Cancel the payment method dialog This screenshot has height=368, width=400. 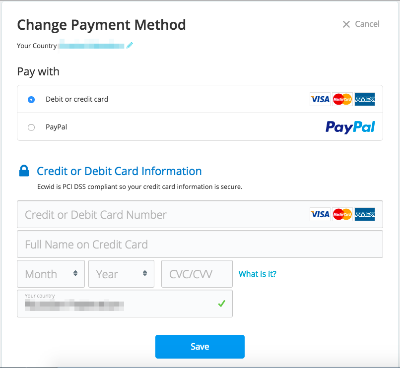(x=361, y=24)
